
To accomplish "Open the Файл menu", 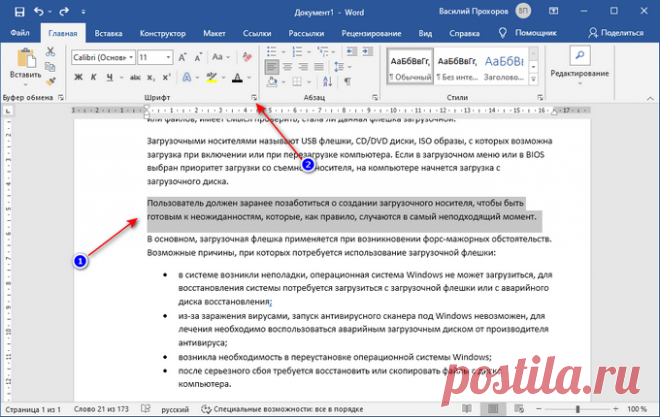I will pyautogui.click(x=20, y=33).
